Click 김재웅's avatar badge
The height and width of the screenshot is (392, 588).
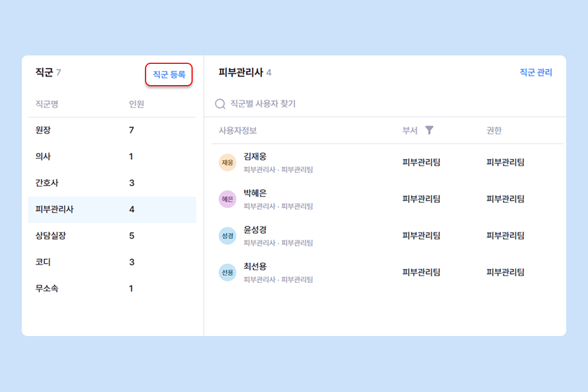click(x=227, y=162)
